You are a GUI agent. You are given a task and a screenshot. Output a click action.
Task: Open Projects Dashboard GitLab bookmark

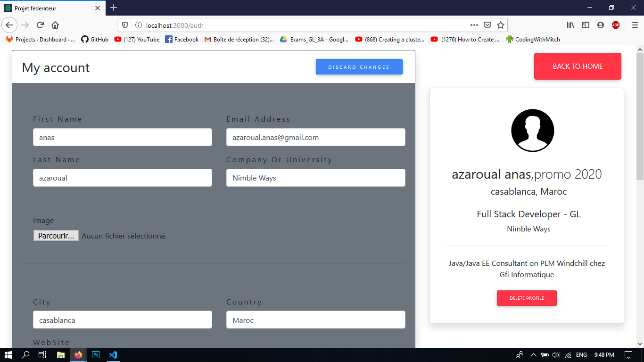click(x=41, y=40)
